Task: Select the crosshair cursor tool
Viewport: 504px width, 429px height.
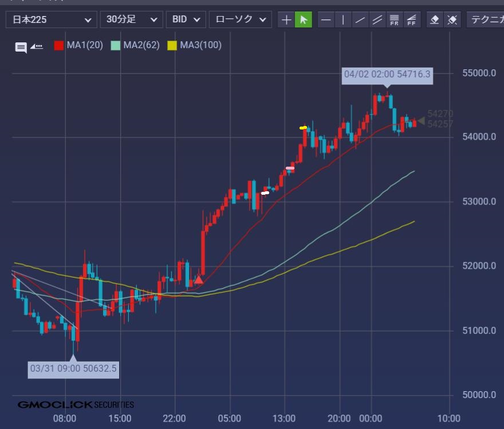Action: pos(286,20)
